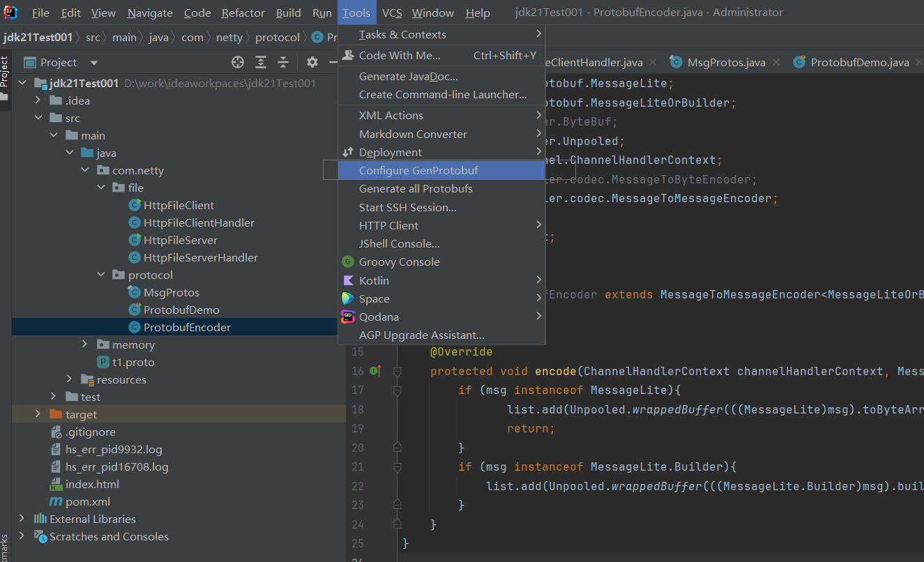Close the HttpFileClientHandler.java tab
This screenshot has width=924, height=562.
tap(651, 63)
